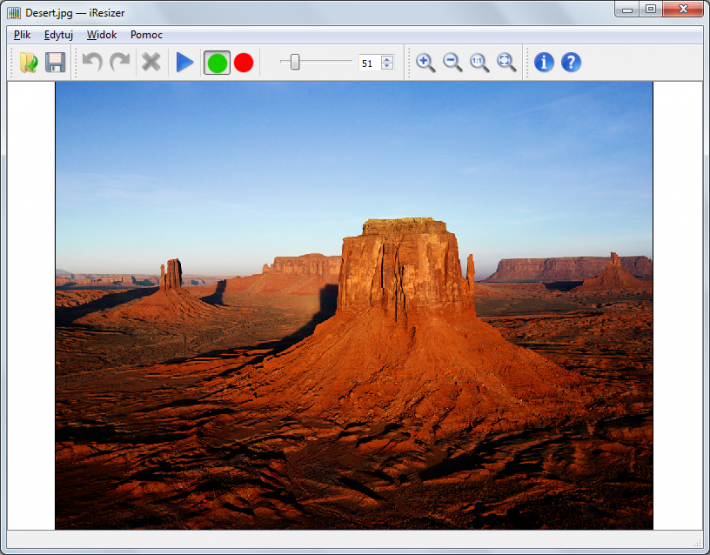Open the About info icon
710x555 pixels.
tap(544, 62)
